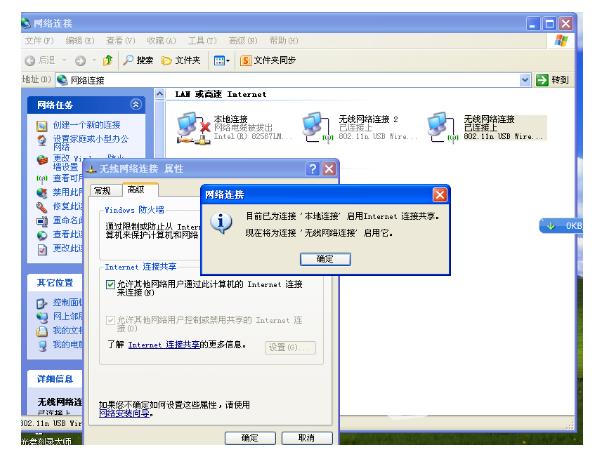Click the rename connection icon
593x453 pixels.
[42, 221]
